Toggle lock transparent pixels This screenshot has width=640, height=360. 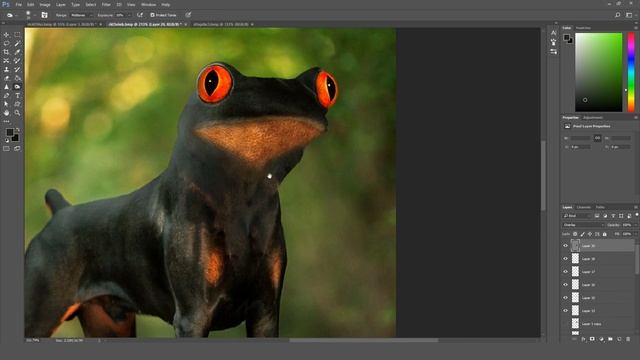coord(575,234)
